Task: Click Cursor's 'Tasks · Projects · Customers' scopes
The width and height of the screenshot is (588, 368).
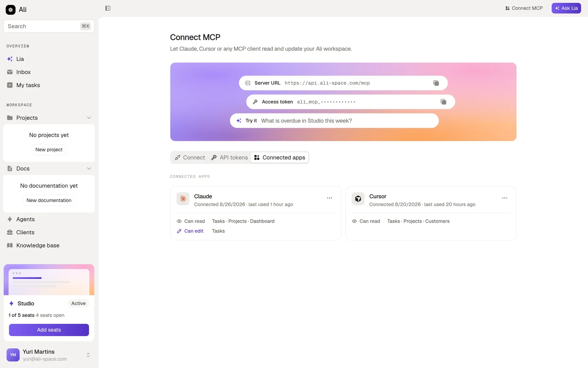Action: (x=418, y=221)
